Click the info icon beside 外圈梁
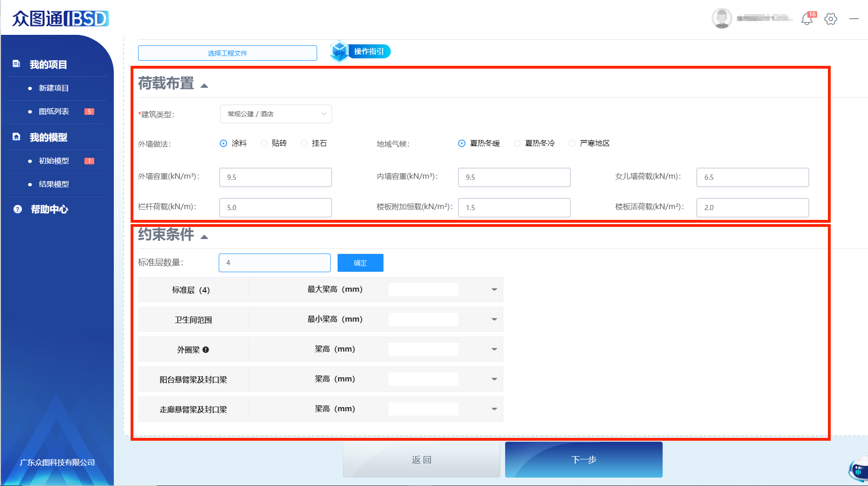The width and height of the screenshot is (868, 486). point(206,350)
